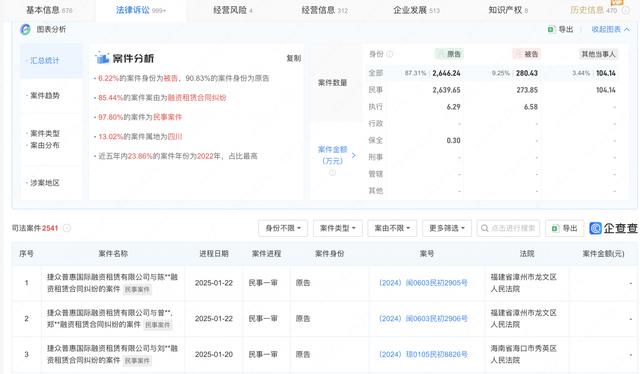Click the magnifier icon in the search box
Image resolution: width=640 pixels, height=374 pixels.
(484, 228)
